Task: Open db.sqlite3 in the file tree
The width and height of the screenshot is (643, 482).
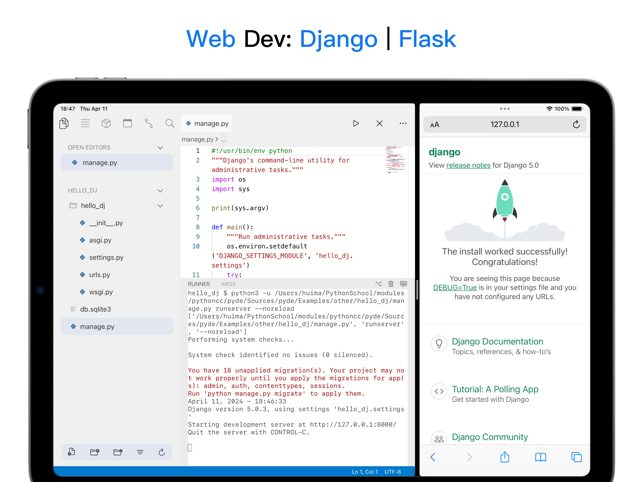Action: [117, 309]
